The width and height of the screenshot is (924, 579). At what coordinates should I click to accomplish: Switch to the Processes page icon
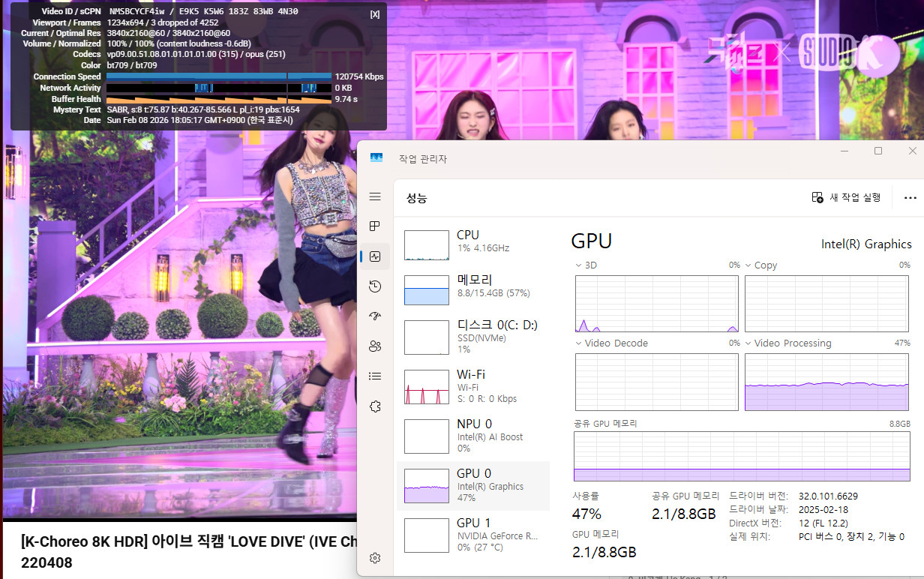click(375, 226)
